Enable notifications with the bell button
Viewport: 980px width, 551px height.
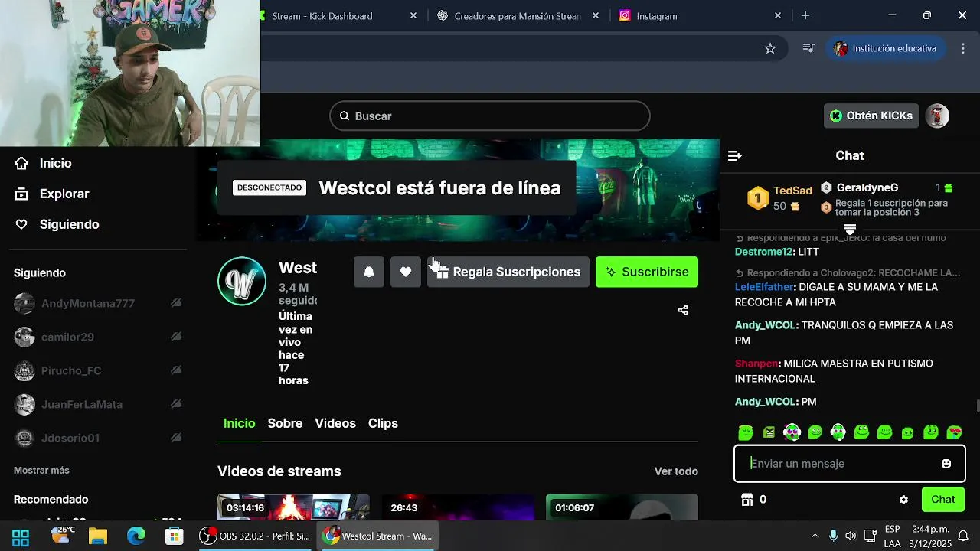coord(369,272)
